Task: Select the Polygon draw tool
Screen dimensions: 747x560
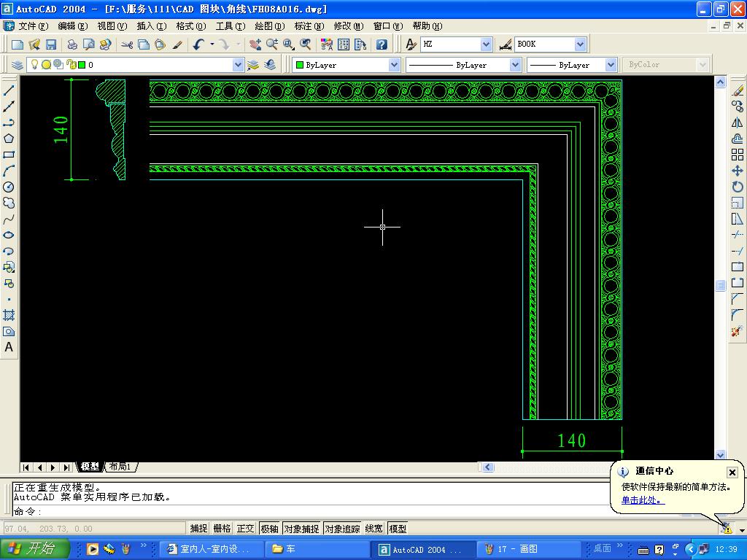Action: pos(9,139)
